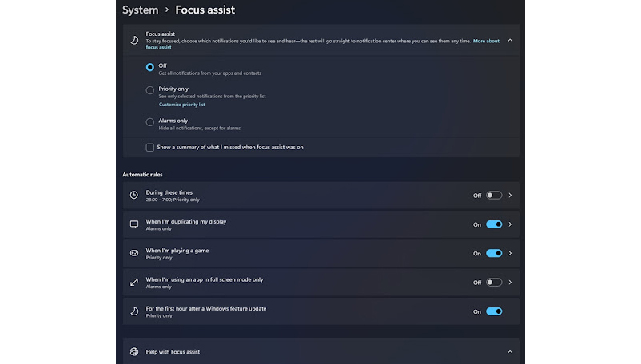Choose the Off radio option
The width and height of the screenshot is (641, 364).
click(150, 67)
